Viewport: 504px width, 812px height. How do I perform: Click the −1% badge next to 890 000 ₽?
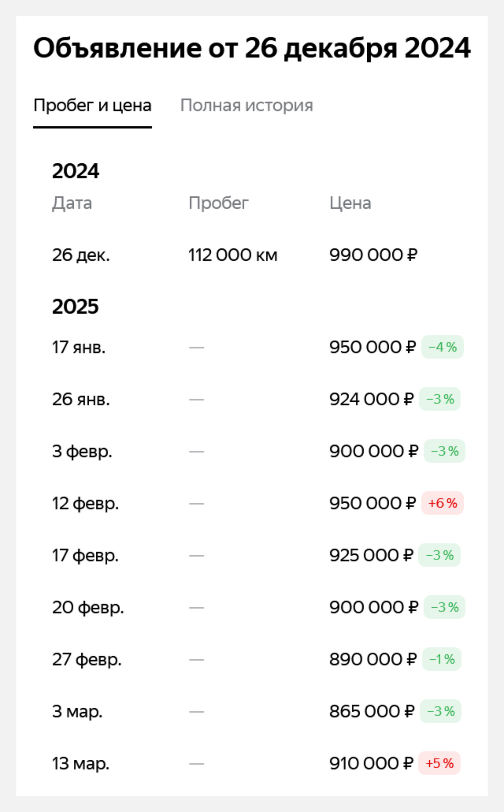(442, 659)
